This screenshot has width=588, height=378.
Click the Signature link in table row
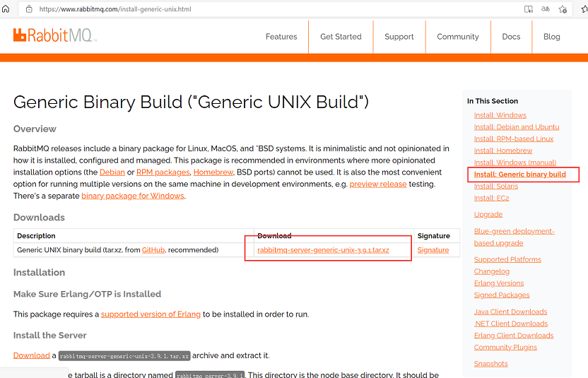433,249
